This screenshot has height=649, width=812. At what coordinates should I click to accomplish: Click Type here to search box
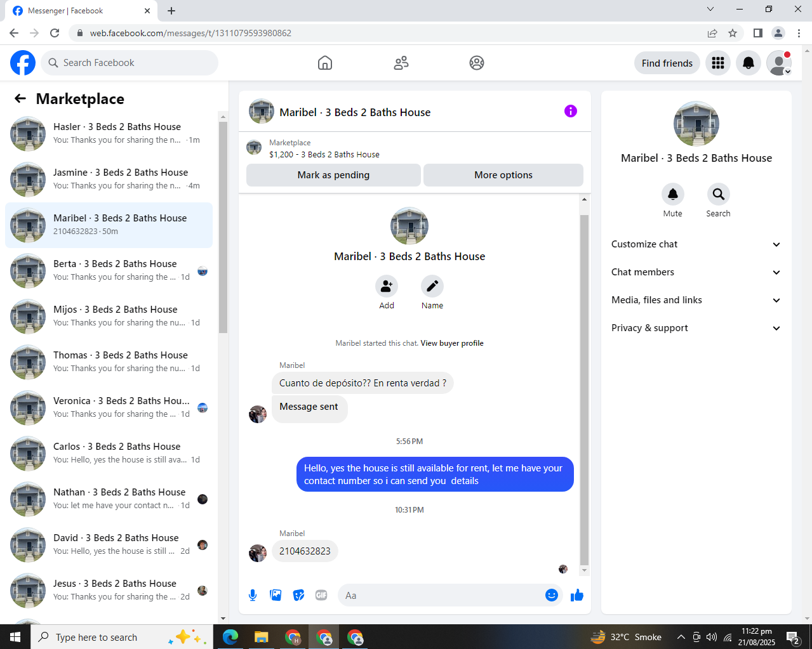click(x=122, y=637)
